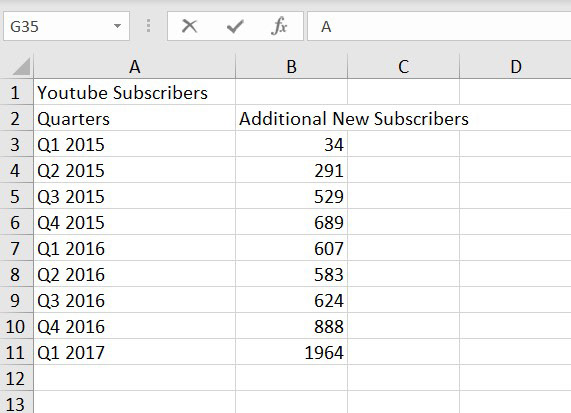Open the Name Box dropdown arrow
Image resolution: width=571 pixels, height=413 pixels.
117,26
